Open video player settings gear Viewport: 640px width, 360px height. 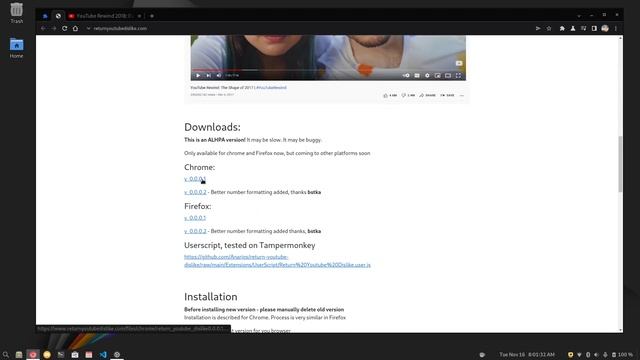[x=427, y=76]
